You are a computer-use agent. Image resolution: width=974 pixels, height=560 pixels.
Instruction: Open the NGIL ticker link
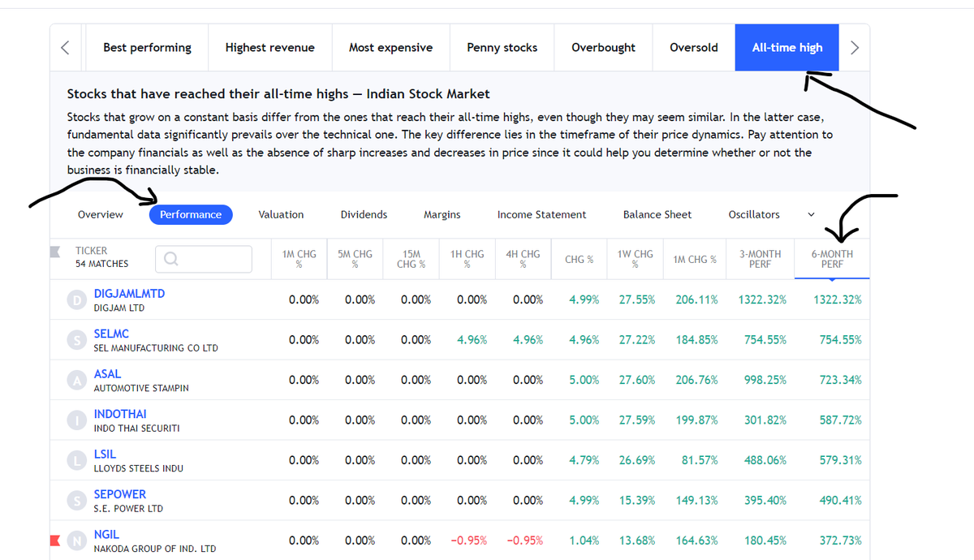[106, 534]
